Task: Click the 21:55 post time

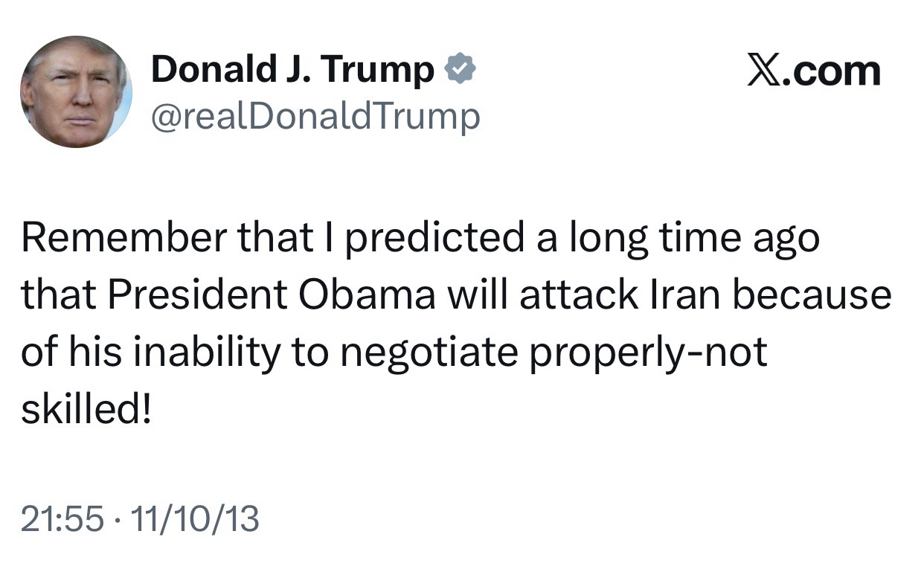Action: (62, 518)
